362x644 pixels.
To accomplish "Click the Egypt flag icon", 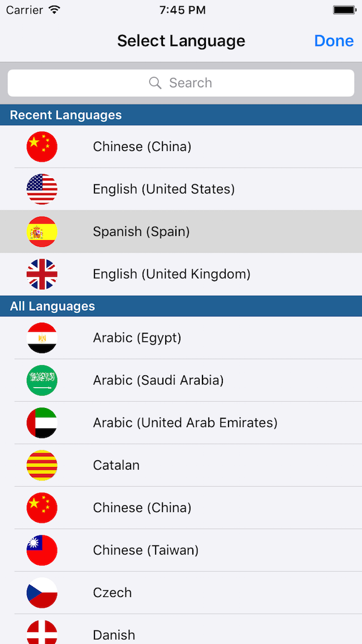I will pyautogui.click(x=41, y=338).
